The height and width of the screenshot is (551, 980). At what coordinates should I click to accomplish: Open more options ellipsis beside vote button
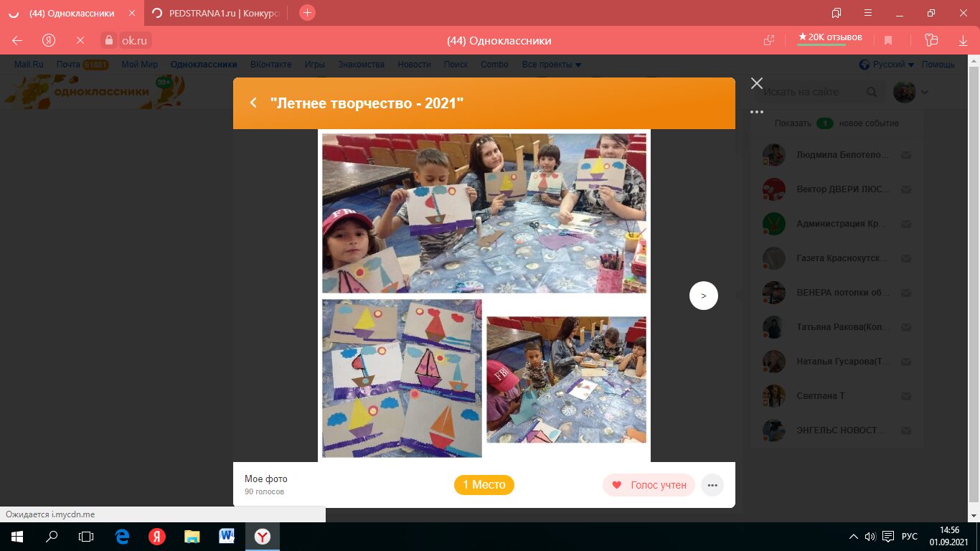(712, 485)
